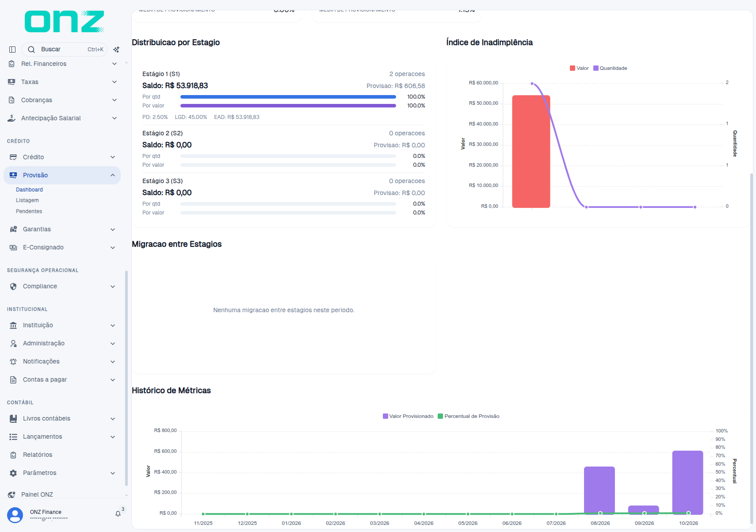Click the Painel ONZ globe icon
Viewport: 756px width, 532px height.
[11, 494]
